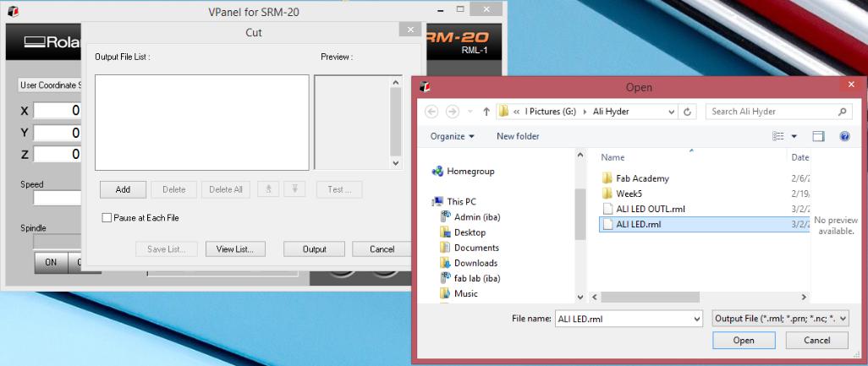868x366 pixels.
Task: Create a New folder
Action: coord(518,136)
